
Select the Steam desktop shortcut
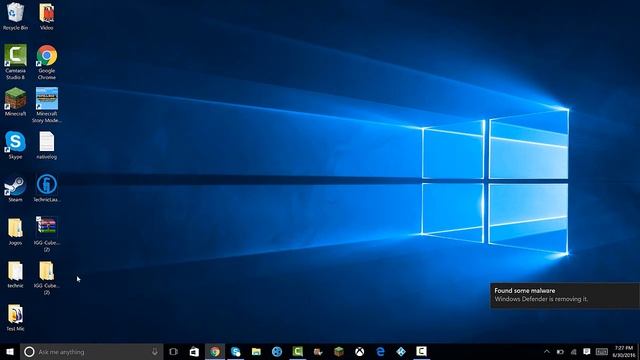click(15, 189)
